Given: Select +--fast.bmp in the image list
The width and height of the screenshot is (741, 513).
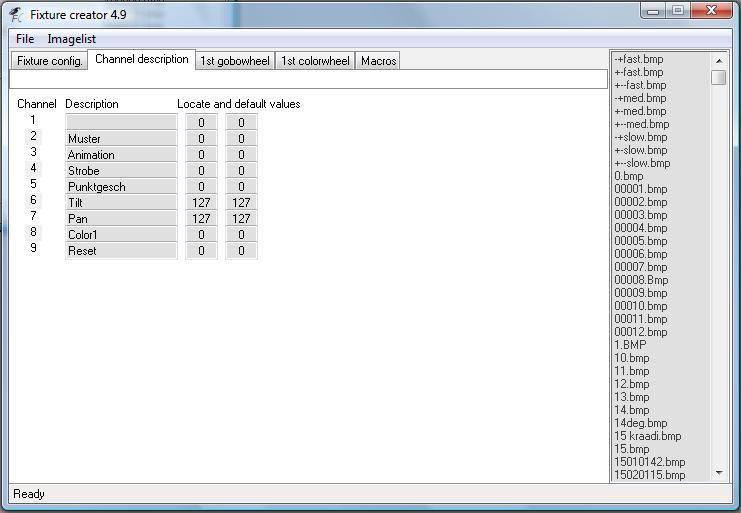Looking at the screenshot, I should (640, 85).
